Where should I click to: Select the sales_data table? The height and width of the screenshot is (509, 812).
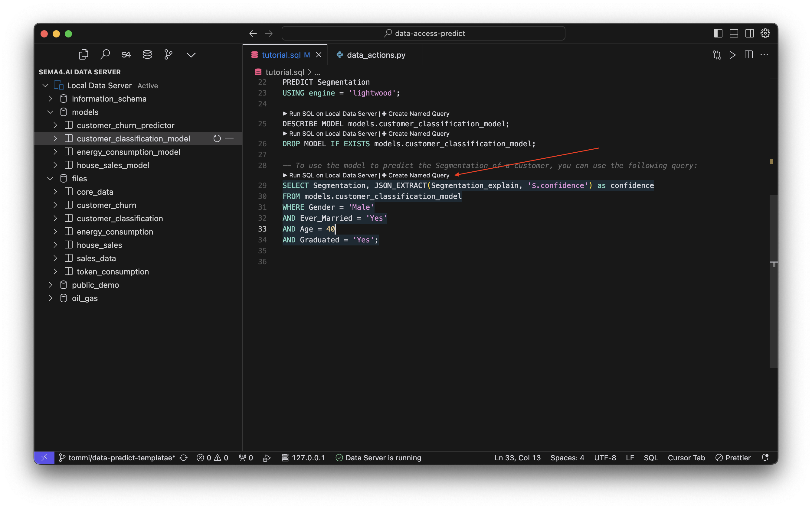[97, 258]
